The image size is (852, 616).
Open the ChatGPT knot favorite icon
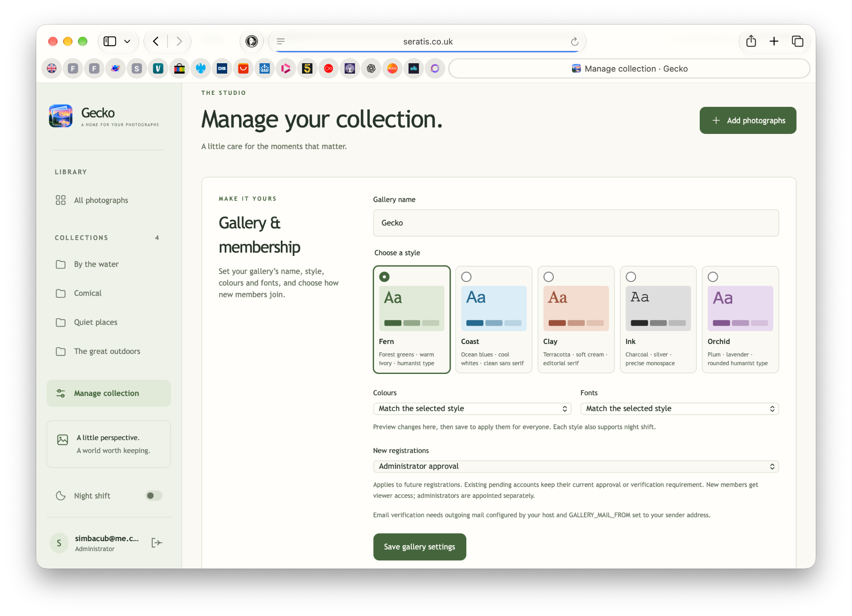click(371, 69)
